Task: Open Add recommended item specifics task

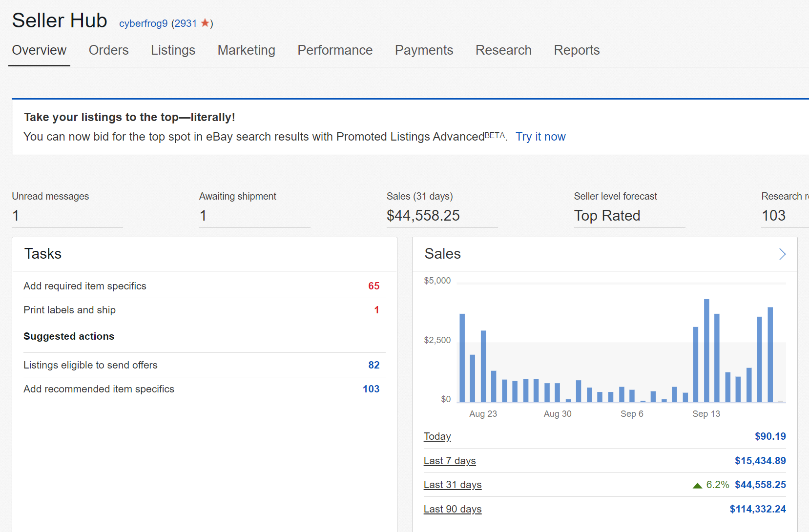Action: (x=99, y=389)
